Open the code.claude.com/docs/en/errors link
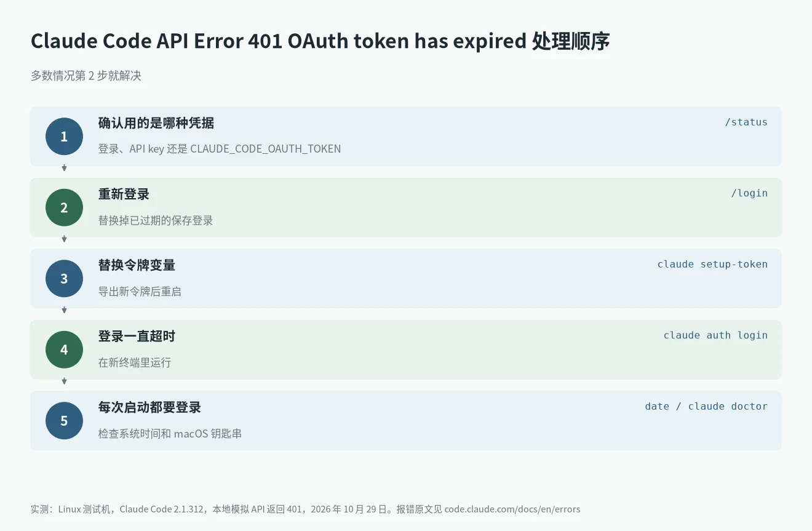Image resolution: width=812 pixels, height=531 pixels. (512, 509)
